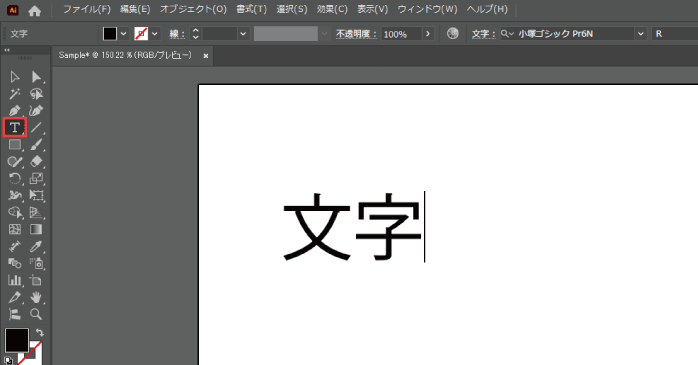Swap fill and stroke colors

40,332
